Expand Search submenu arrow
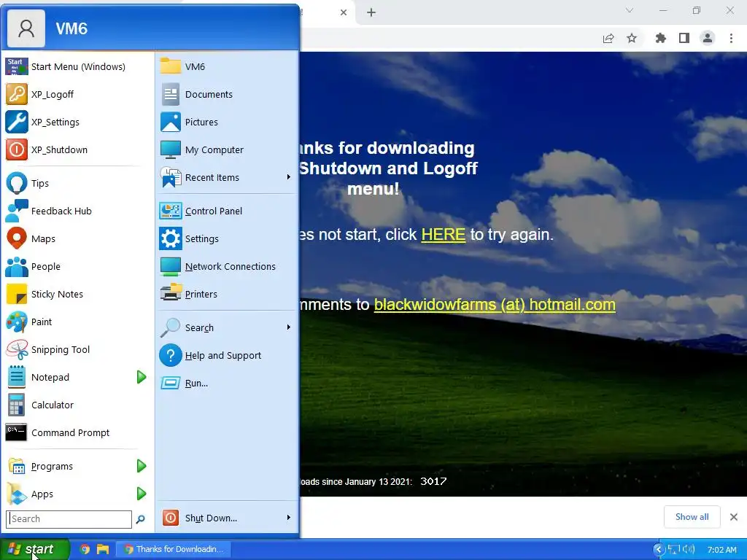Image resolution: width=747 pixels, height=560 pixels. click(x=288, y=327)
